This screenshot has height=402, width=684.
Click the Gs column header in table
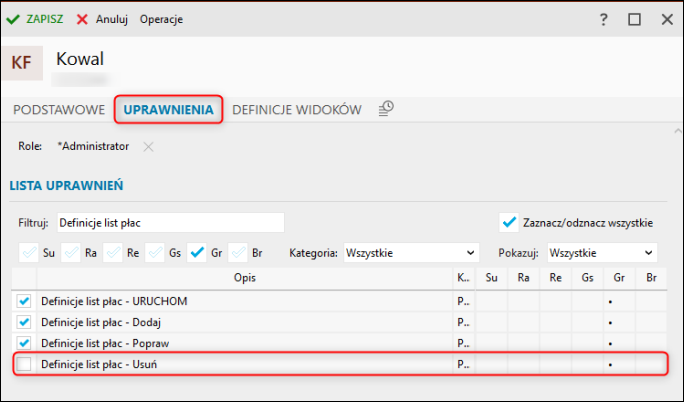[587, 278]
